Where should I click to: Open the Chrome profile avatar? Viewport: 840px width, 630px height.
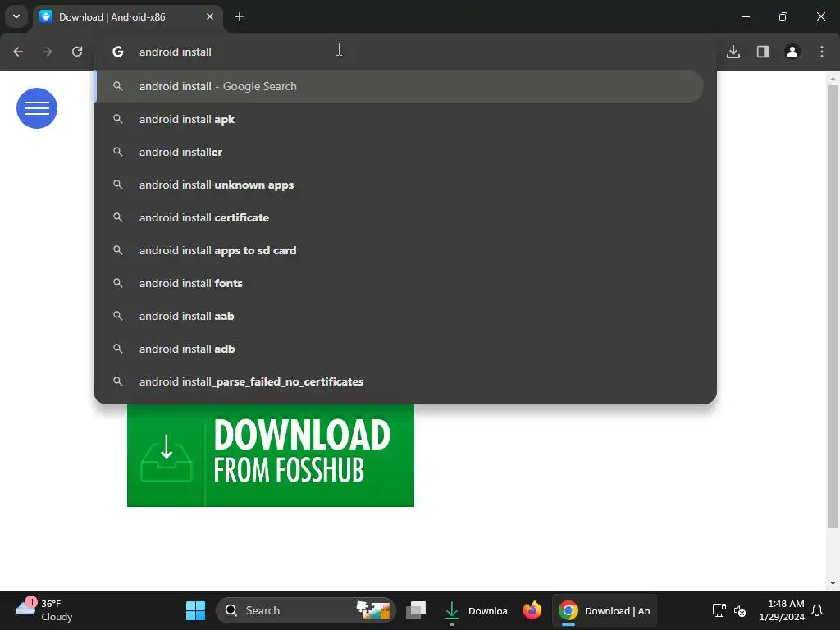(792, 52)
